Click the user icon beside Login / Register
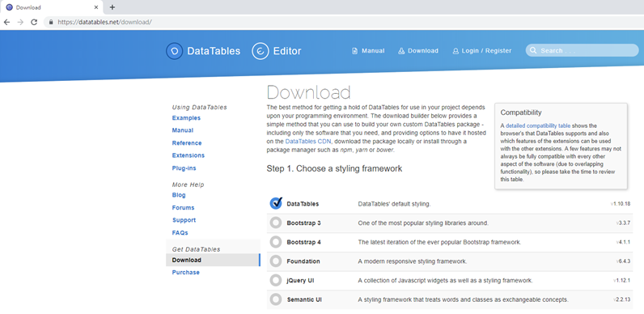The width and height of the screenshot is (644, 314). [455, 51]
